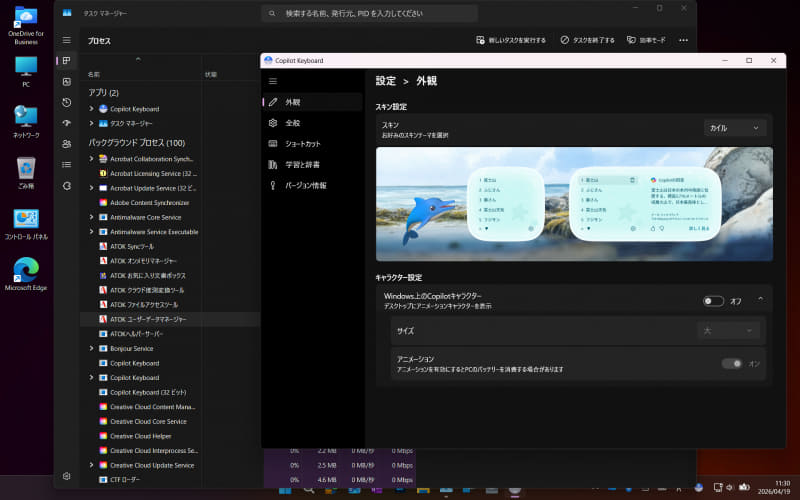Expand Bonjour Service process
Image resolution: width=800 pixels, height=500 pixels.
(91, 348)
